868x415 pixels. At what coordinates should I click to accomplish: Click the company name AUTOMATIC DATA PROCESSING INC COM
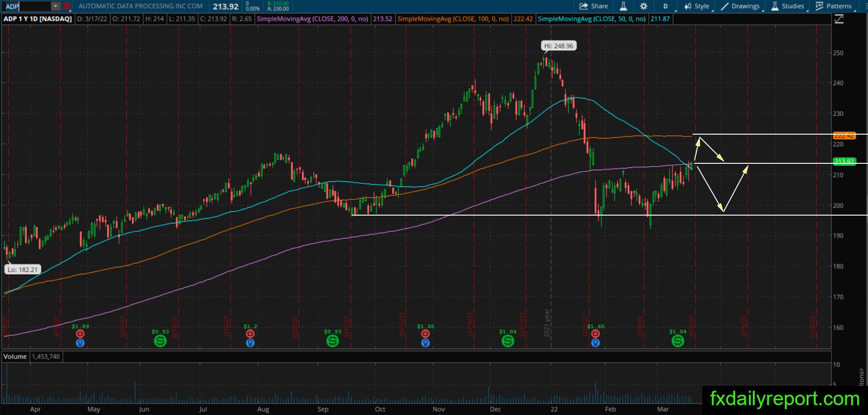[141, 6]
